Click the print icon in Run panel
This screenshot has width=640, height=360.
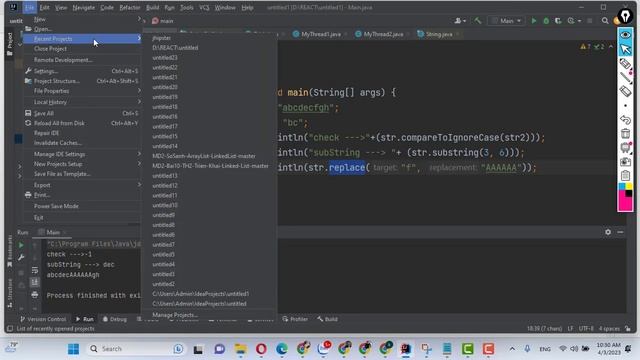tap(35, 294)
